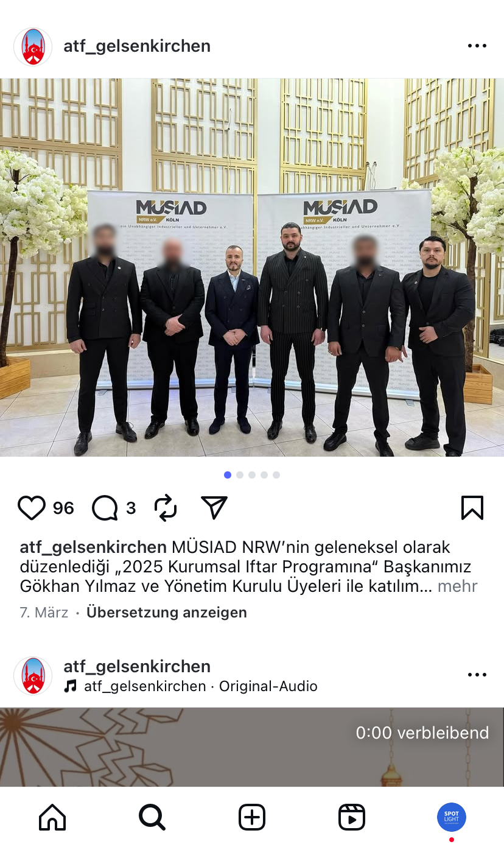Create a new post with the plus icon

pyautogui.click(x=252, y=817)
